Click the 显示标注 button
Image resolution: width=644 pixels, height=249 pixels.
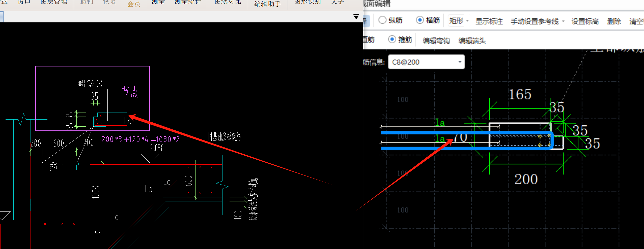pyautogui.click(x=489, y=21)
